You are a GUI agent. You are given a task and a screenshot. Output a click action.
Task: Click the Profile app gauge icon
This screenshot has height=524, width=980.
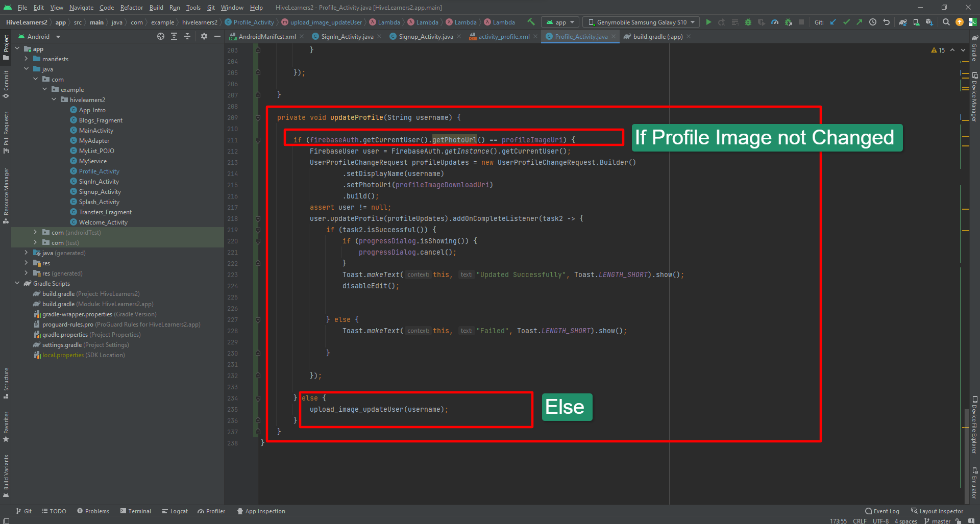(775, 22)
